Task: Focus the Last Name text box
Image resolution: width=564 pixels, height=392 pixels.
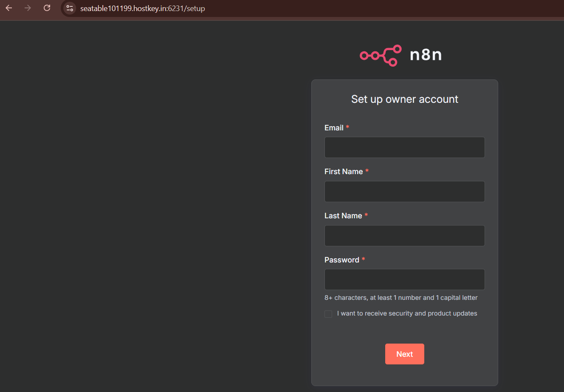Action: coord(404,236)
